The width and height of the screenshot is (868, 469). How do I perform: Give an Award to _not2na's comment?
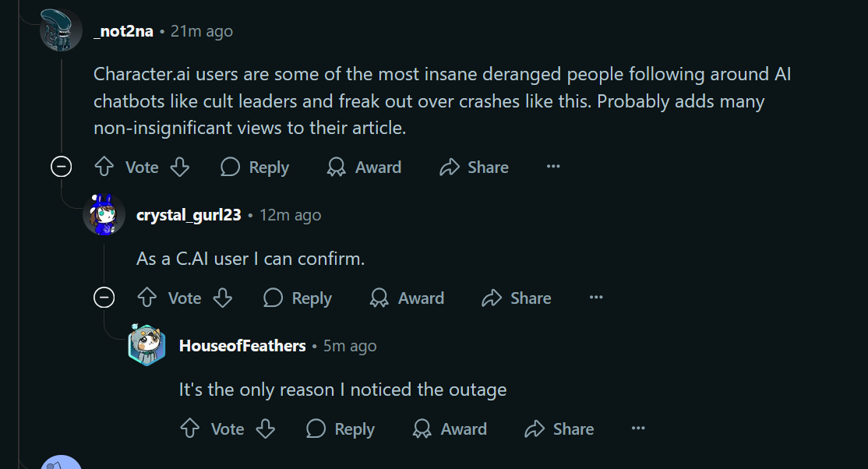pyautogui.click(x=364, y=167)
